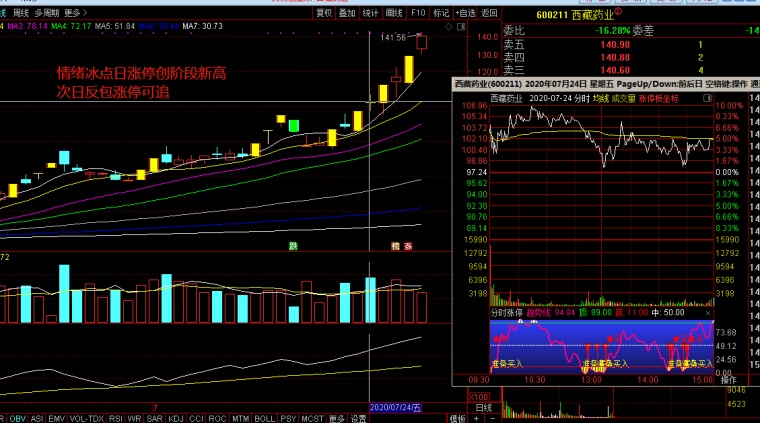Expand the 更多 dropdown next to 多周期

click(73, 14)
